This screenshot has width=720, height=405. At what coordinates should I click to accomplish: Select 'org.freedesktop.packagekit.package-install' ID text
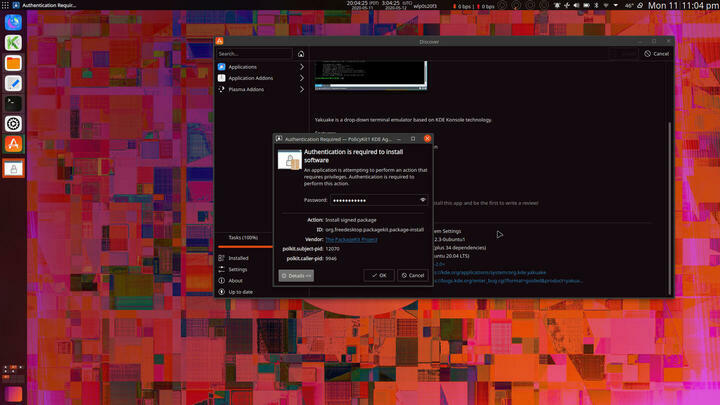374,230
